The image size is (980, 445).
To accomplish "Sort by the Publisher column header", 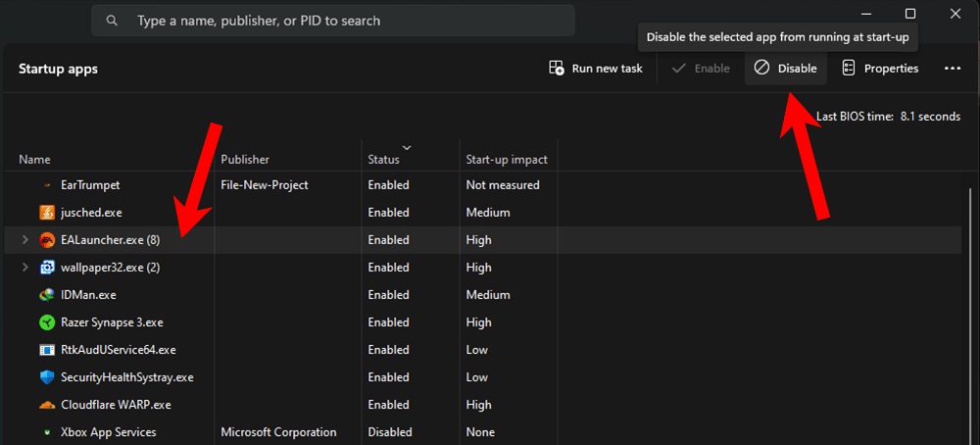I will coord(245,160).
